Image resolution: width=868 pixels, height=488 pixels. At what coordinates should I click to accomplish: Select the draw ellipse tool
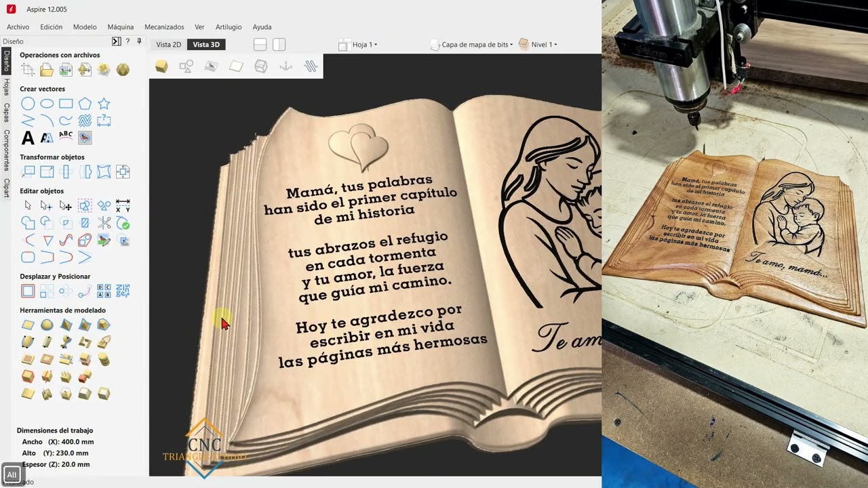47,104
